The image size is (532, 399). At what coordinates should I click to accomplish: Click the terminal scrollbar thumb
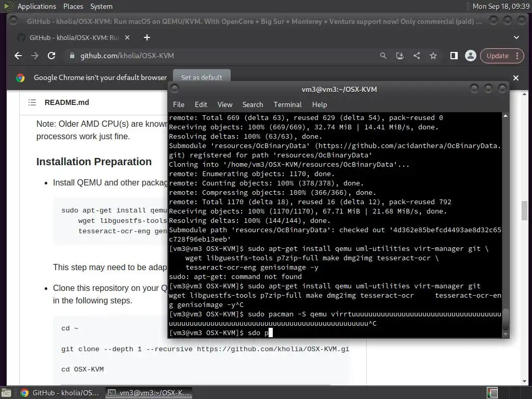click(506, 319)
